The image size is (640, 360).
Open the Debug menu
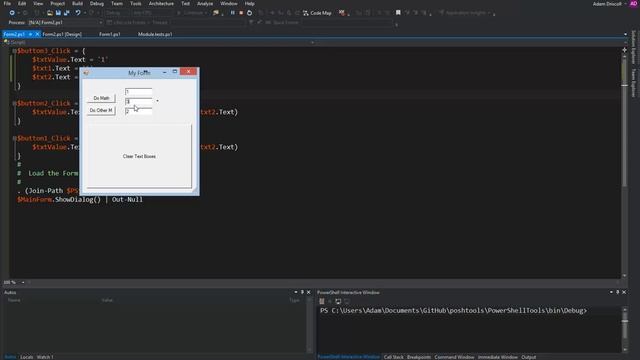coord(97,3)
